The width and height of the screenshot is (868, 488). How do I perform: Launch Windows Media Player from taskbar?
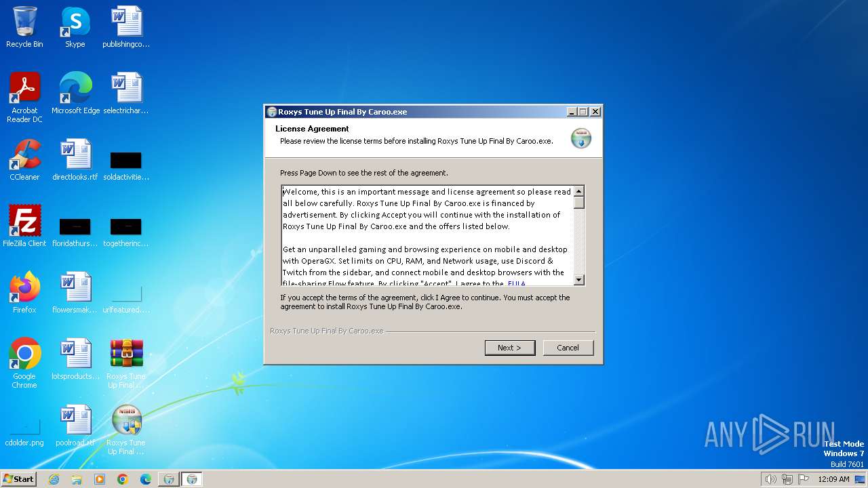(x=100, y=479)
